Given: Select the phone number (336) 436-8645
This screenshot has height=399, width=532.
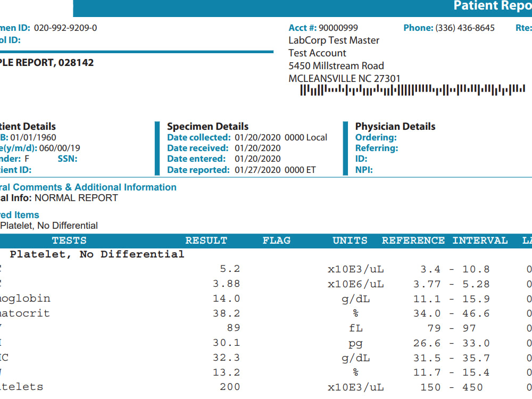Looking at the screenshot, I should click(465, 28).
